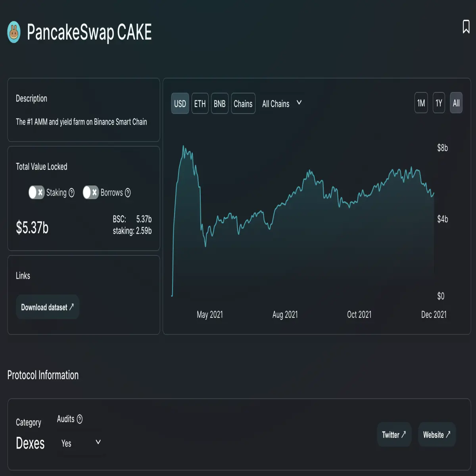The image size is (476, 476).
Task: Open the Website link
Action: tap(437, 435)
